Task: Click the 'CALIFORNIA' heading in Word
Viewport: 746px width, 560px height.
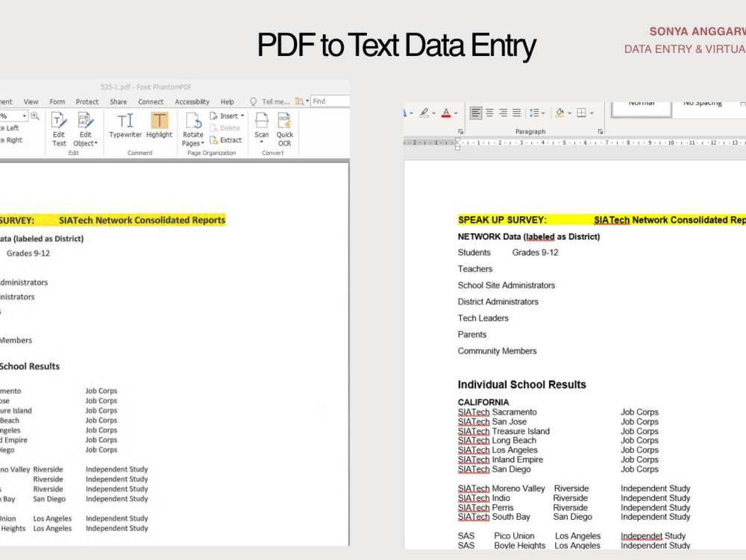Action: click(x=483, y=402)
